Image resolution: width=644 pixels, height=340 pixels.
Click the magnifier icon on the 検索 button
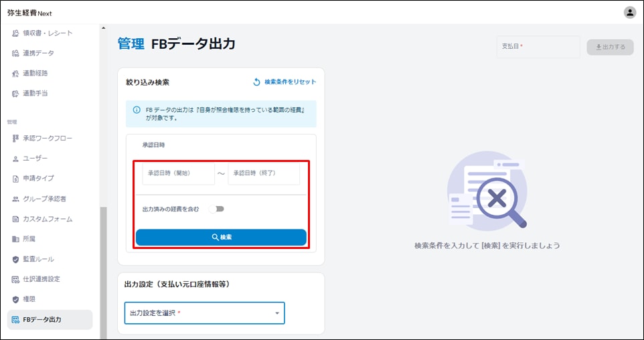click(x=215, y=238)
